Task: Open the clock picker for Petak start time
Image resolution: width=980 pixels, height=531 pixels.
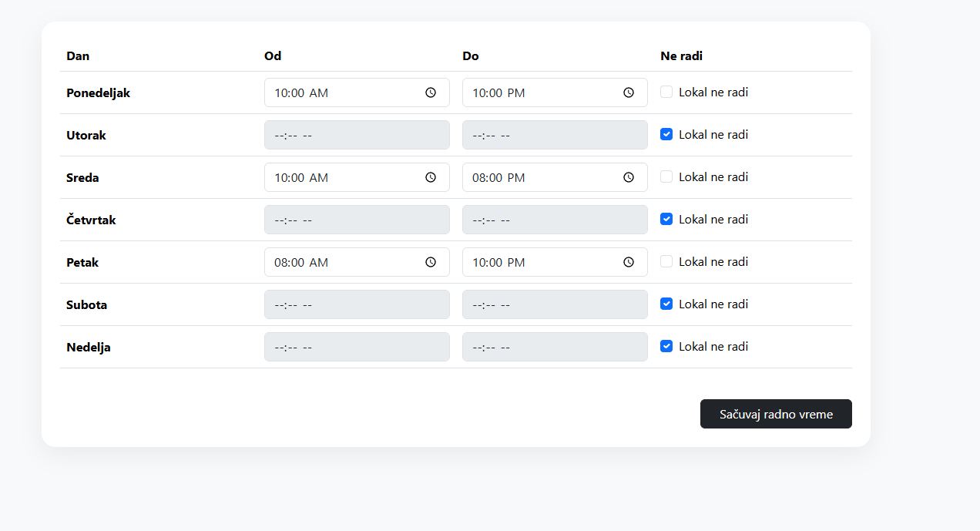Action: click(x=431, y=262)
